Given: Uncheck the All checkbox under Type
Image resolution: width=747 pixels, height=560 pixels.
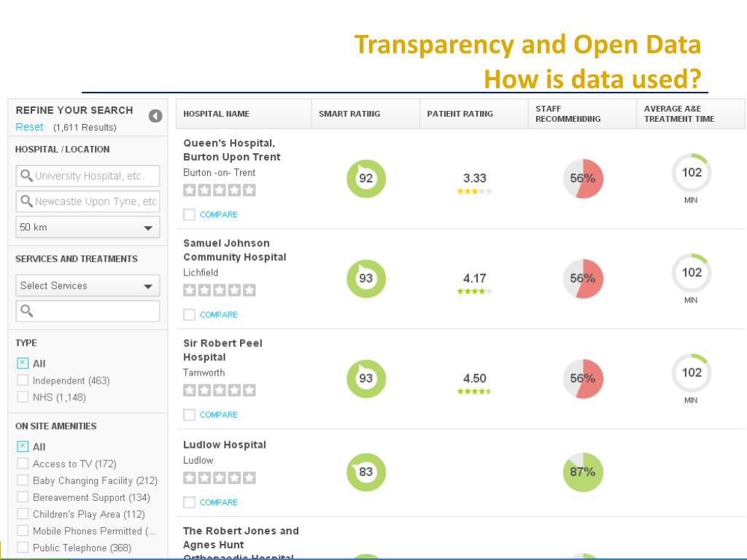Looking at the screenshot, I should pyautogui.click(x=23, y=363).
